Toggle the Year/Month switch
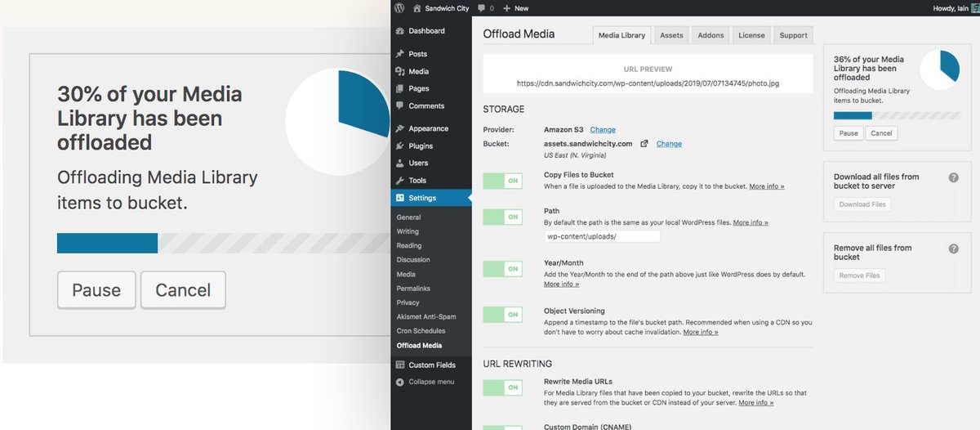The width and height of the screenshot is (980, 430). 502,268
